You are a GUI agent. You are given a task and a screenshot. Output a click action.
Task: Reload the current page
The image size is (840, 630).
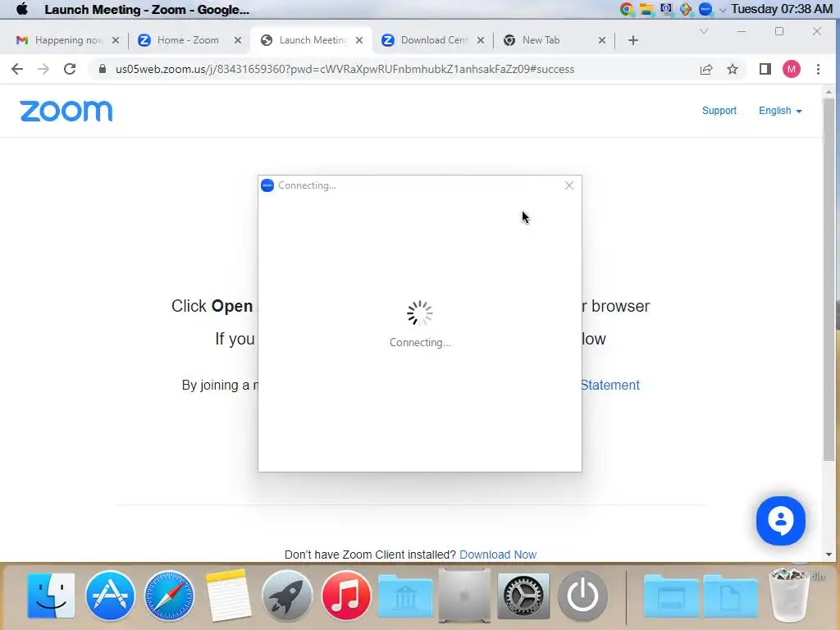[x=70, y=69]
